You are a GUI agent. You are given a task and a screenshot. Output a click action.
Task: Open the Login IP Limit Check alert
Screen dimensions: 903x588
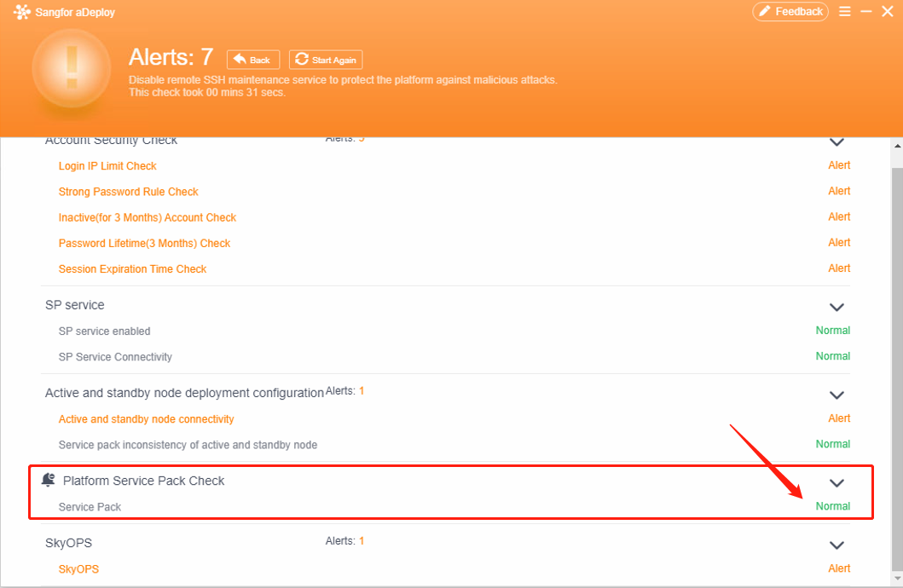tap(107, 165)
